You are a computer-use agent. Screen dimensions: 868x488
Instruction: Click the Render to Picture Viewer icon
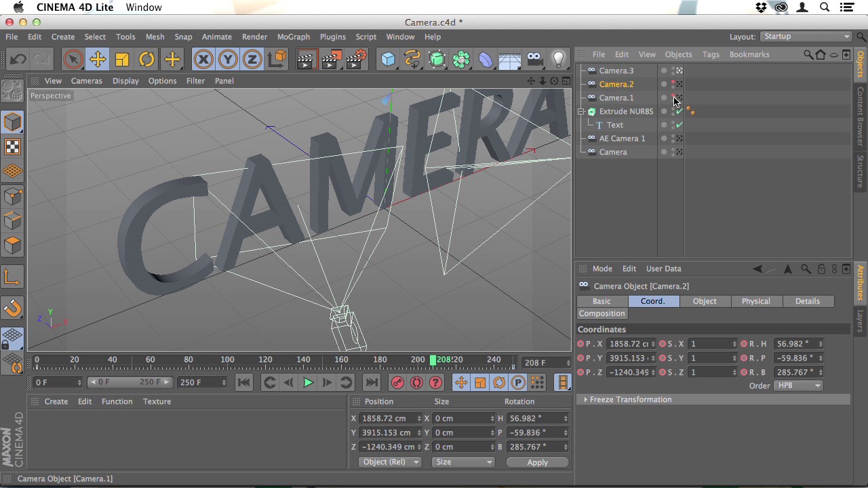click(331, 60)
